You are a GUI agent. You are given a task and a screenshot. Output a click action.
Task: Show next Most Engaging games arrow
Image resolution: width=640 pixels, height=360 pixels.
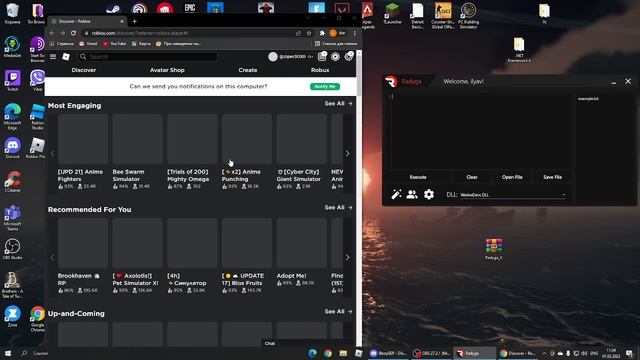347,153
